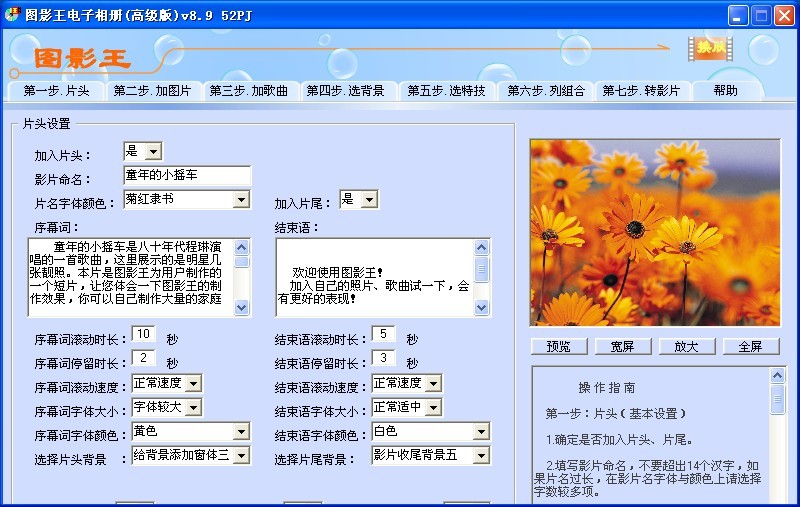Click the 结束语停留时长 field showing 3
This screenshot has width=800, height=507.
pos(383,358)
